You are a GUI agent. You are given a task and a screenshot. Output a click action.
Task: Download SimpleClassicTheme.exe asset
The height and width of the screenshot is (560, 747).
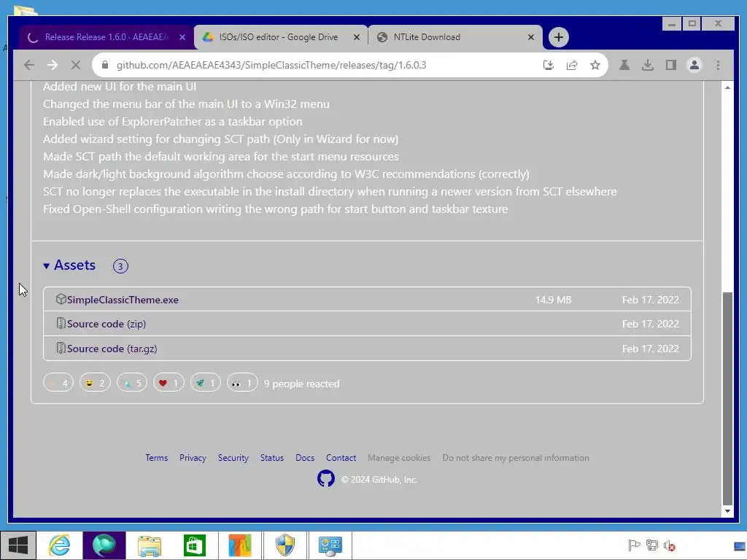click(x=123, y=300)
